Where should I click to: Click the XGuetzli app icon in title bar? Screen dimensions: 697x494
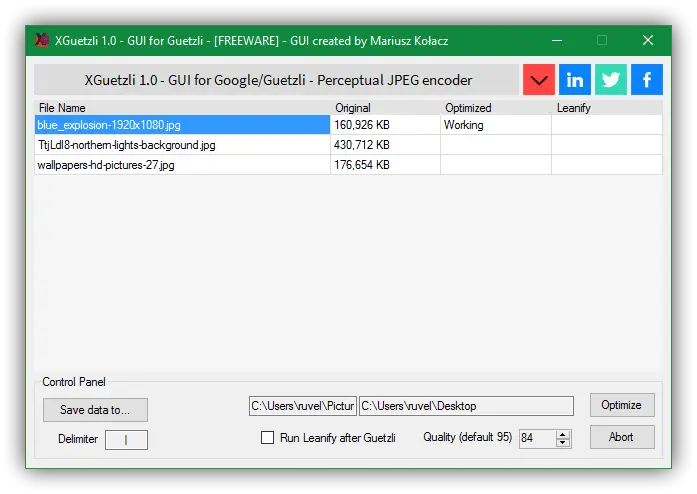[42, 40]
